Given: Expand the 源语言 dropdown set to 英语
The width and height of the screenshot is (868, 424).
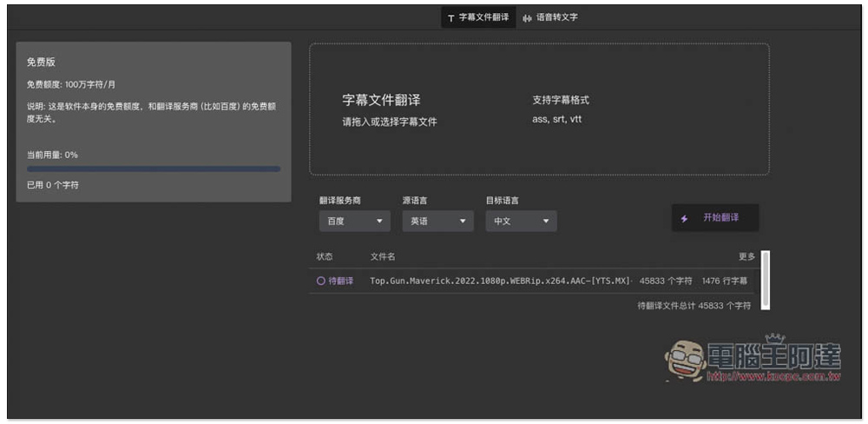Looking at the screenshot, I should pyautogui.click(x=437, y=222).
